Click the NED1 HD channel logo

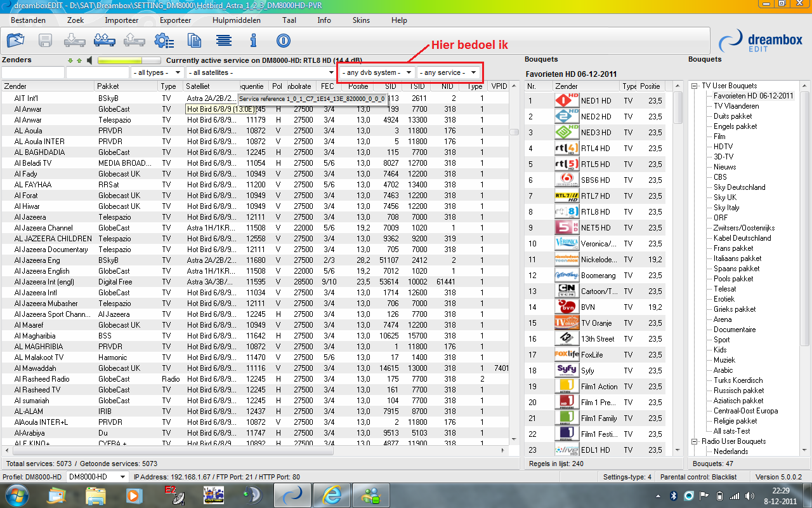coord(566,100)
